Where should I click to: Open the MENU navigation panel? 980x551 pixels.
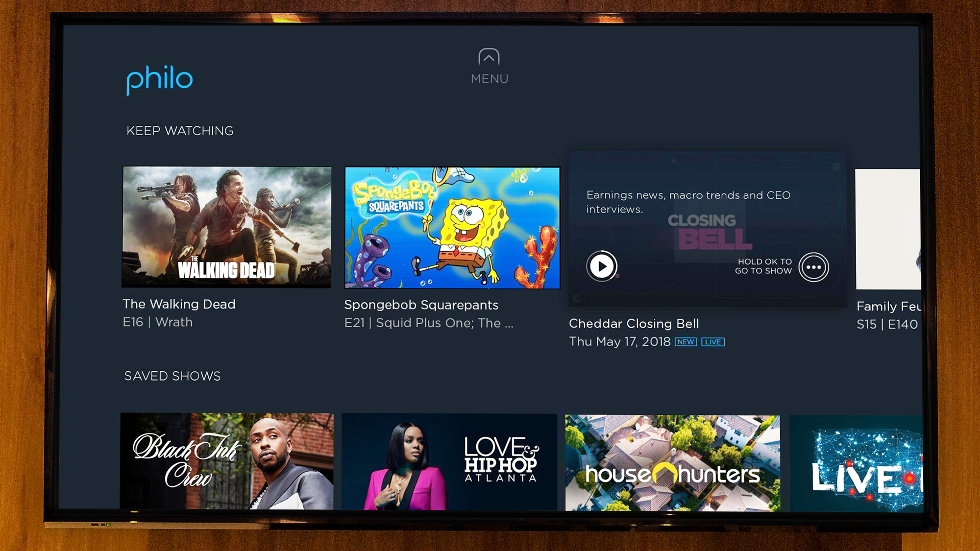(x=490, y=67)
